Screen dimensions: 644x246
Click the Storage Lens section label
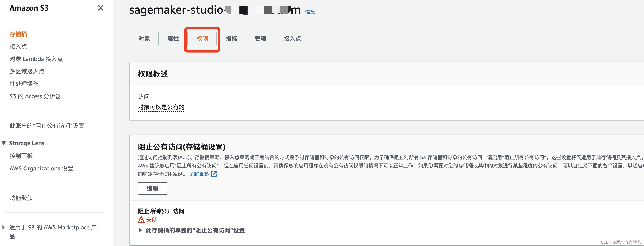pyautogui.click(x=27, y=143)
